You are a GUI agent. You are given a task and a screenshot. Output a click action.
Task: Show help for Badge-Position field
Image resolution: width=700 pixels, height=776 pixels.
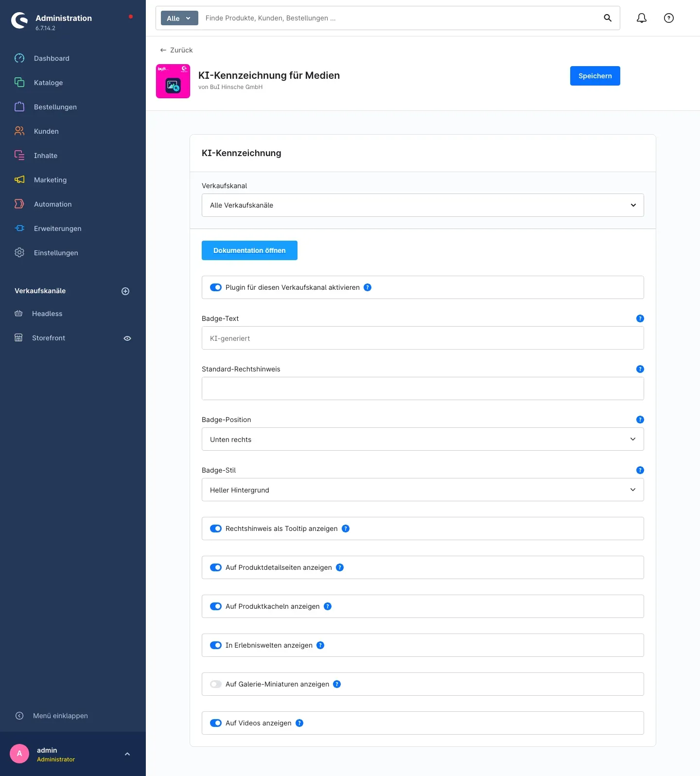(640, 420)
